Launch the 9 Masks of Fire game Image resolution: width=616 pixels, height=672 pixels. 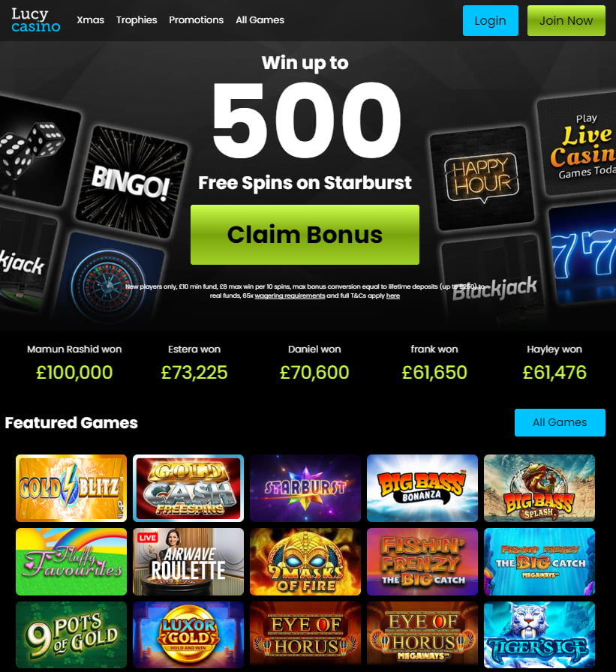click(x=305, y=562)
